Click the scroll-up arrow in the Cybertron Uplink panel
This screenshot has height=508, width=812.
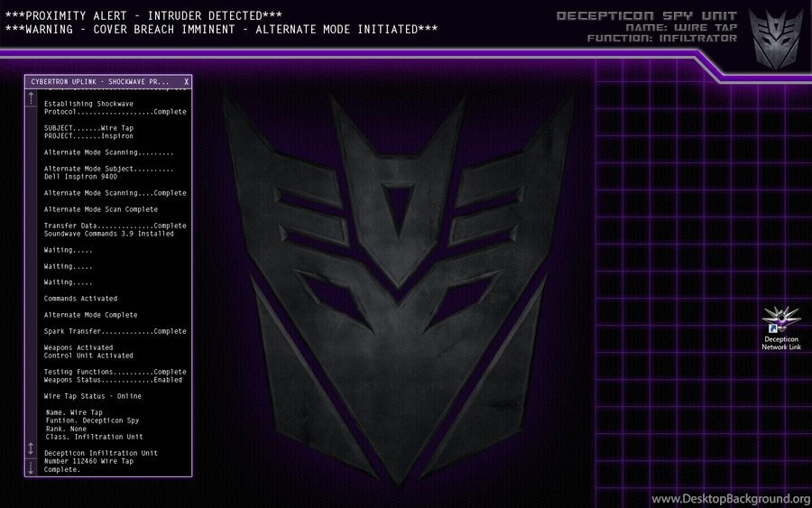[x=31, y=97]
